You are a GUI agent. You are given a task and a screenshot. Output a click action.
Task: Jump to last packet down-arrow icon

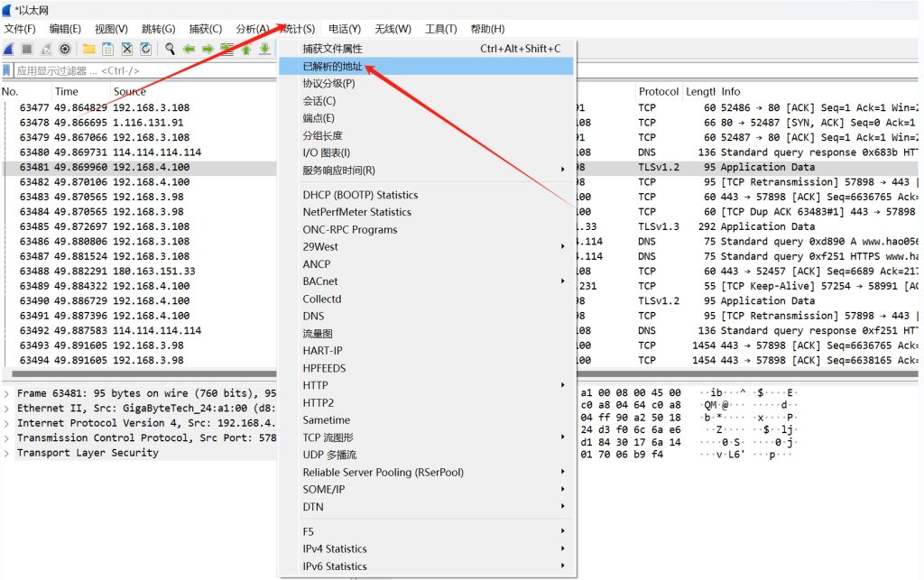point(265,49)
